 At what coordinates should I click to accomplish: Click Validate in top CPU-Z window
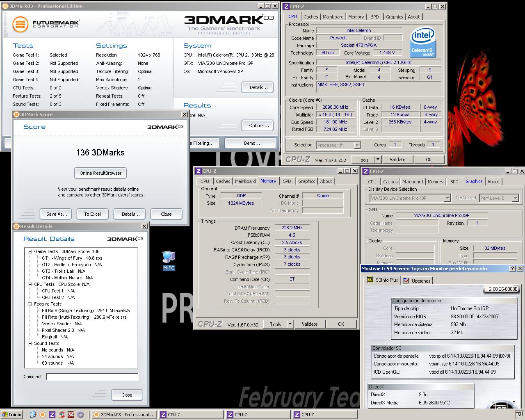(397, 160)
